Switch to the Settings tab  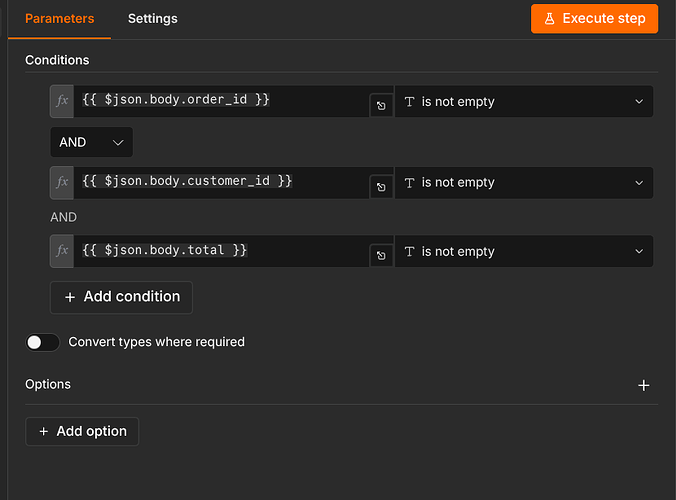pyautogui.click(x=153, y=19)
